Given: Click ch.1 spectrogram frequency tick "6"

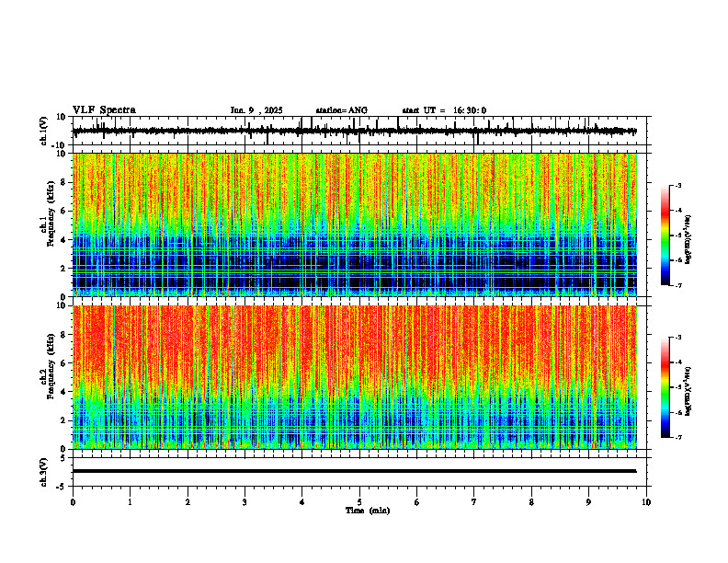Looking at the screenshot, I should tap(63, 211).
